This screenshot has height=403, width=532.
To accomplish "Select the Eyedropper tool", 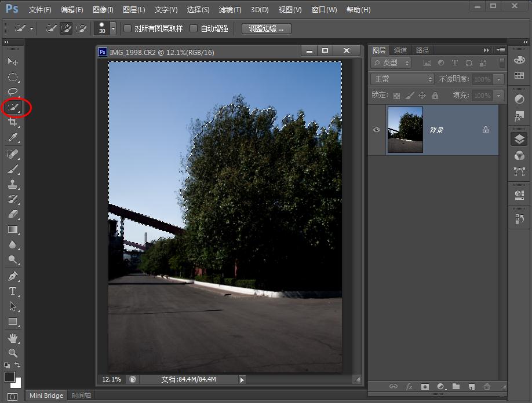I will [13, 137].
